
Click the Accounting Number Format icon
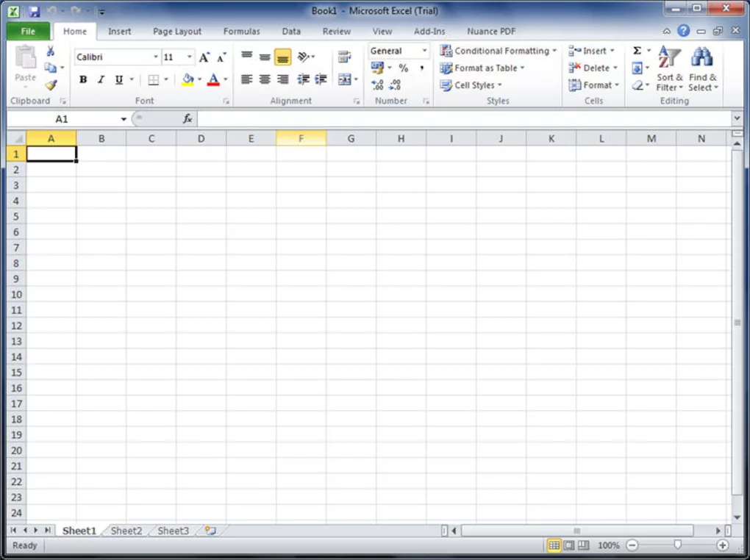click(377, 68)
